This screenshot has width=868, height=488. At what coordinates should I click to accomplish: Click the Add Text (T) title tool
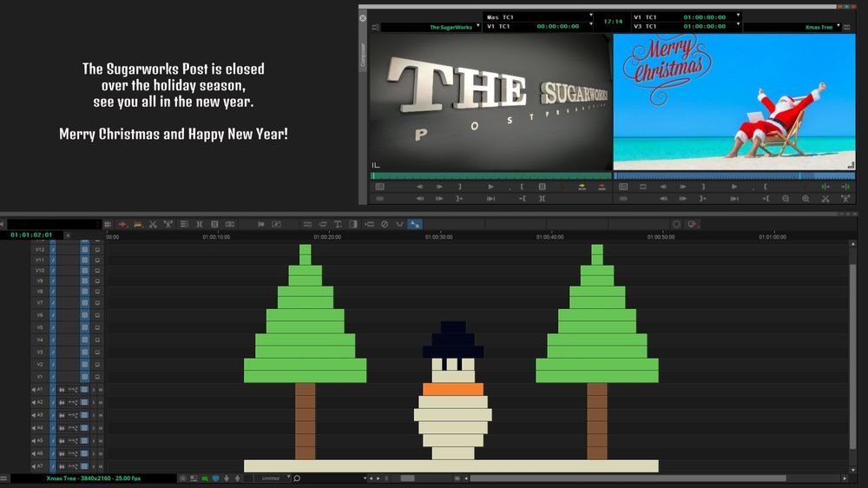tap(338, 224)
